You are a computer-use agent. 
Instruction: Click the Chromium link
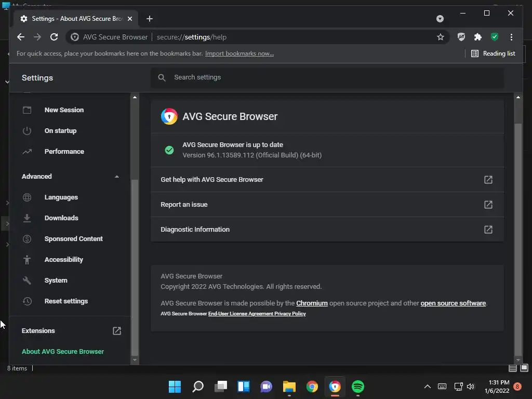pyautogui.click(x=312, y=303)
